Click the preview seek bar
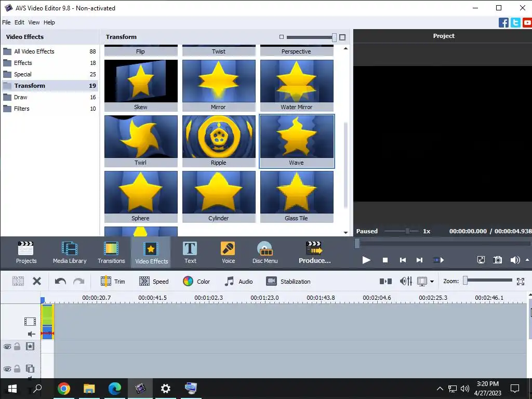Screen dimensions: 532x399 click(443, 243)
